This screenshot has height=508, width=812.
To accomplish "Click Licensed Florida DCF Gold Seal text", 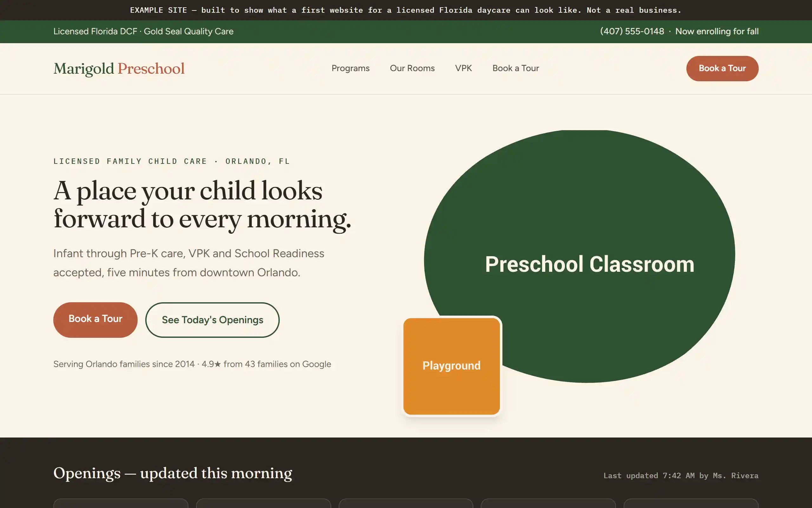I will [143, 31].
